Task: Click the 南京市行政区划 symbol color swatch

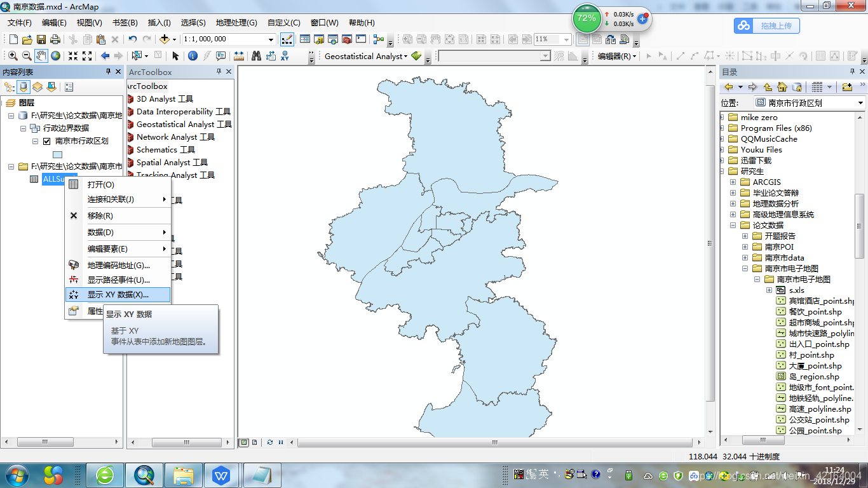Action: (x=58, y=154)
